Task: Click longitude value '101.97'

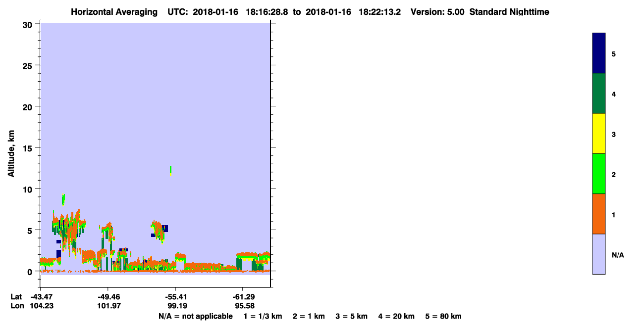Action: click(x=108, y=306)
